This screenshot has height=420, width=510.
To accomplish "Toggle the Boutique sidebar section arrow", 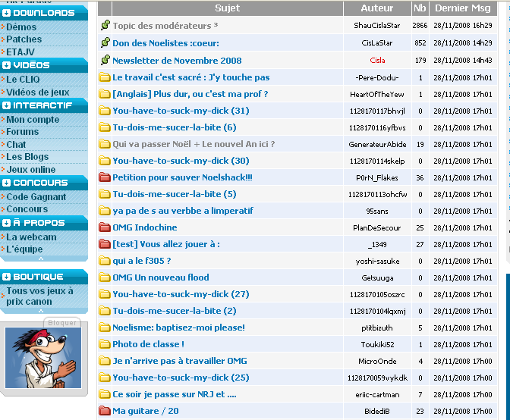I will (x=7, y=277).
